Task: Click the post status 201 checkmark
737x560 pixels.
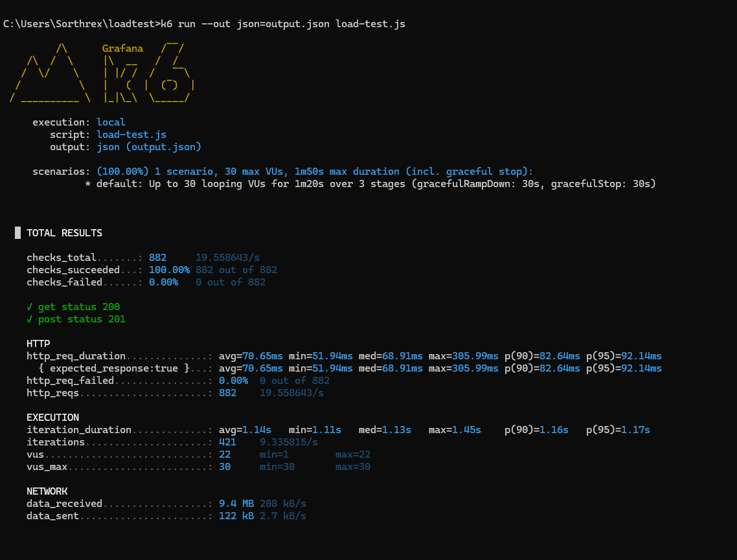Action: 30,319
